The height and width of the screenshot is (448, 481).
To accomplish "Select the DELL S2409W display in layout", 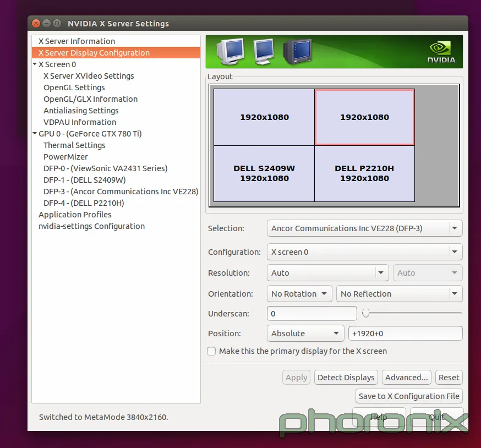I will [264, 173].
